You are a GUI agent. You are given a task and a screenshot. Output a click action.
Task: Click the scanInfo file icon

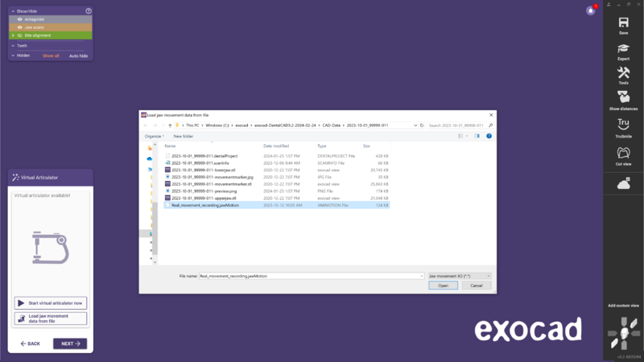click(x=167, y=163)
